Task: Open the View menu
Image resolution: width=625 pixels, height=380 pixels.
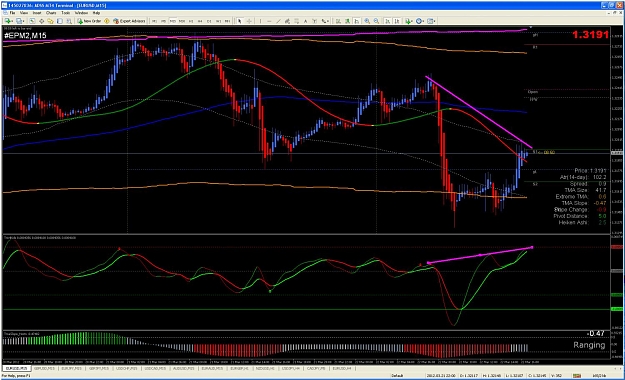Action: [24, 13]
